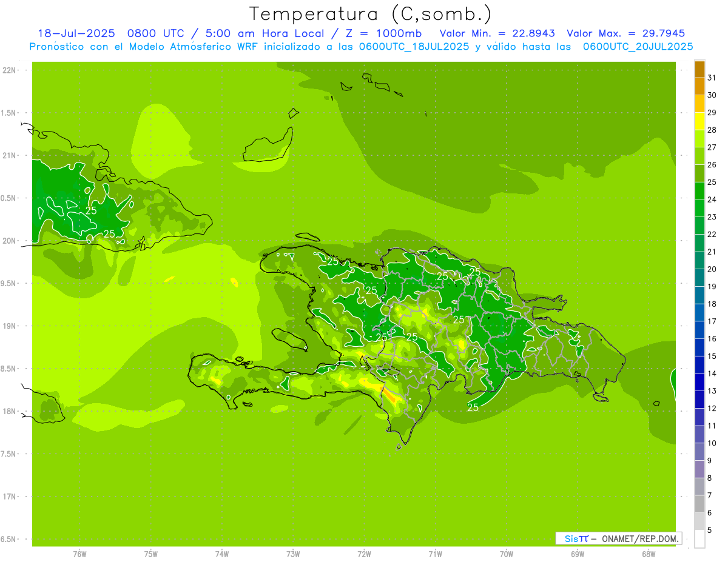Click the 'Temperatura (C,somb.)' chart title
The height and width of the screenshot is (562, 728).
coord(371,14)
